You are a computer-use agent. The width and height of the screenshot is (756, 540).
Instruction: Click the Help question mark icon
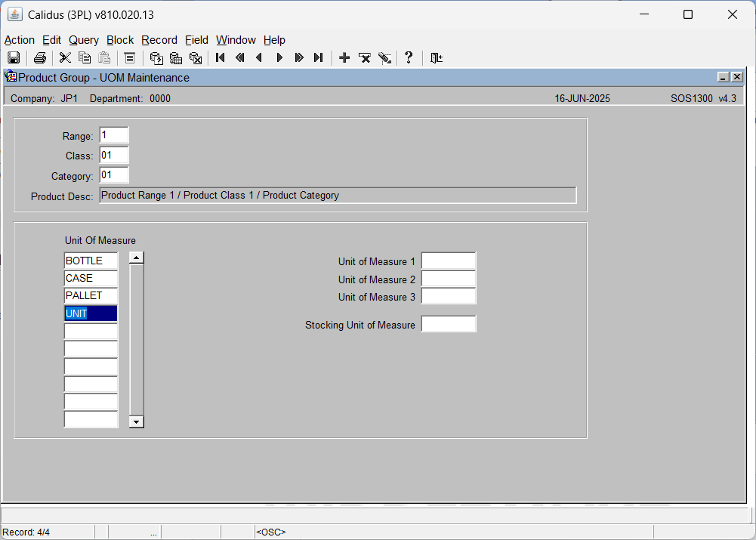click(409, 58)
